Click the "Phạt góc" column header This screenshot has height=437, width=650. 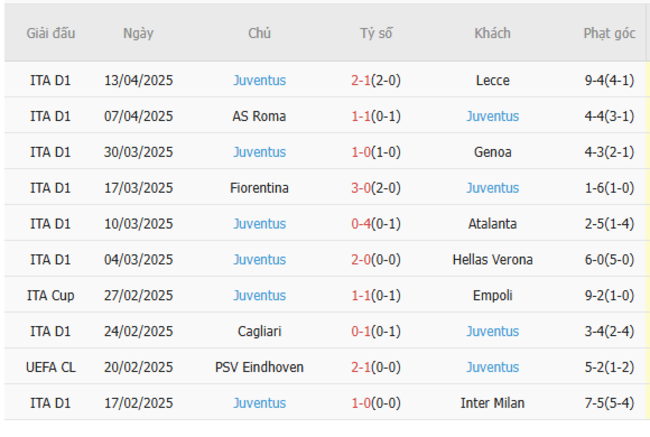point(609,33)
